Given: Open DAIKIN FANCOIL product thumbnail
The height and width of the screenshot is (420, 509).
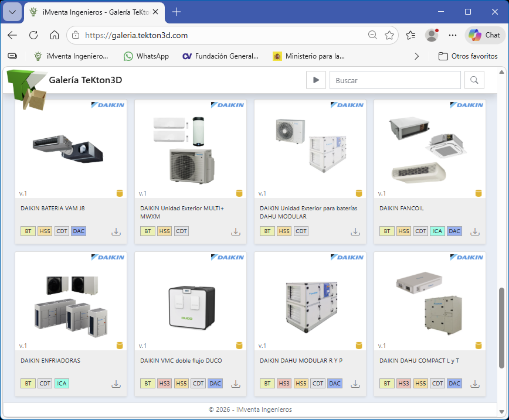Looking at the screenshot, I should pyautogui.click(x=429, y=149).
